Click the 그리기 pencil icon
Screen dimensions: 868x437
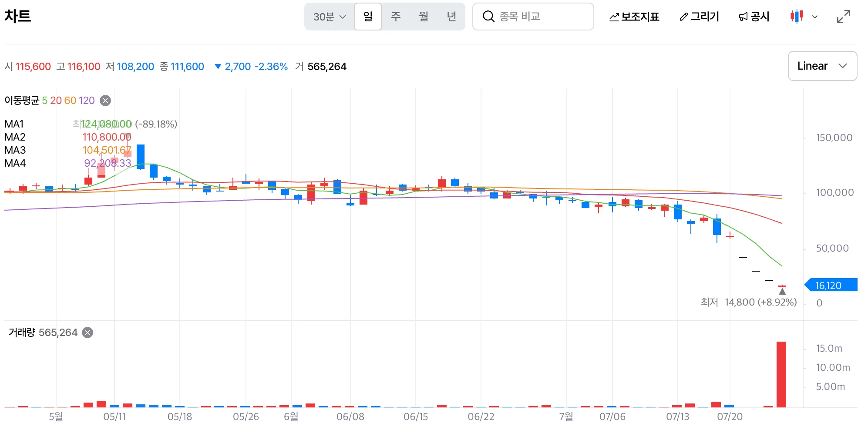click(684, 17)
